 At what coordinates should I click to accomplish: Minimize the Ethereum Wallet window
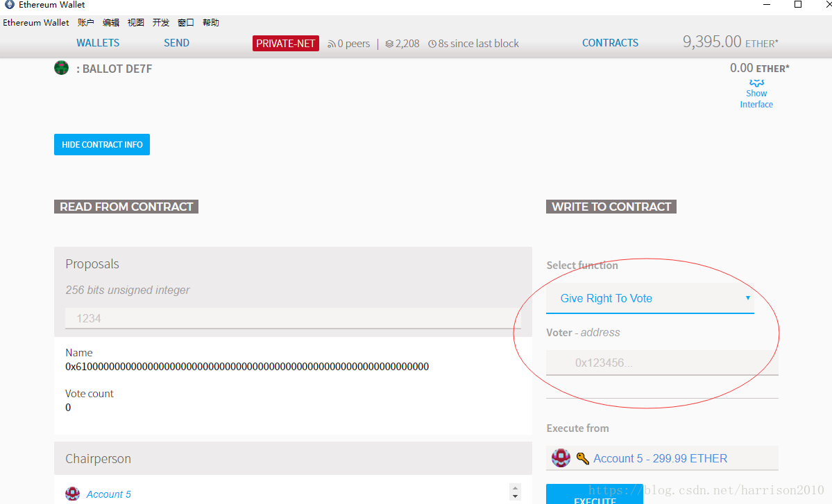[767, 5]
